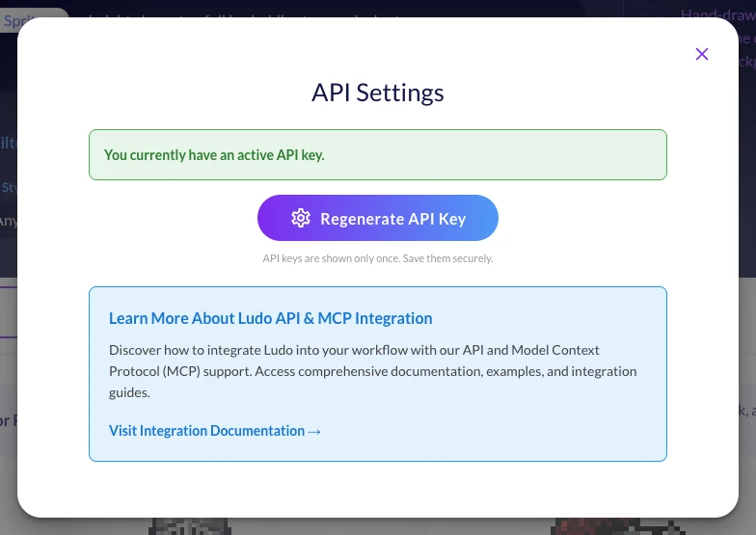756x535 pixels.
Task: Click the 'You currently have an active API key' banner
Action: pyautogui.click(x=378, y=154)
